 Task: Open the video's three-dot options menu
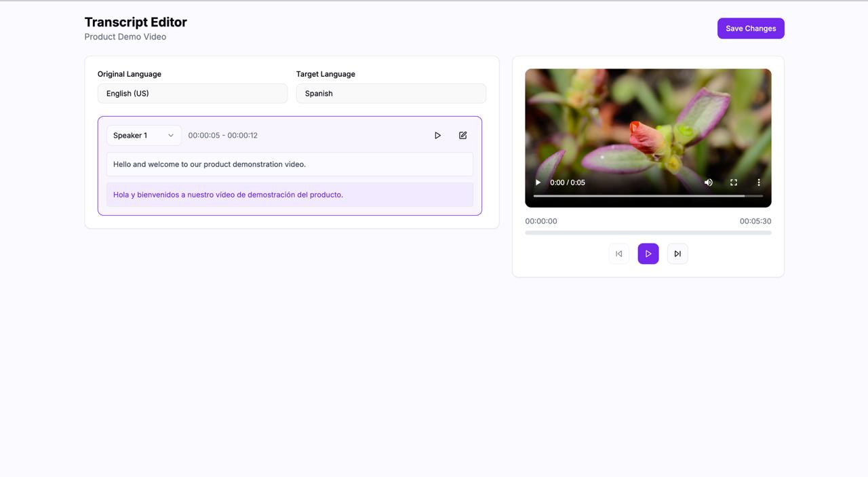pyautogui.click(x=758, y=183)
